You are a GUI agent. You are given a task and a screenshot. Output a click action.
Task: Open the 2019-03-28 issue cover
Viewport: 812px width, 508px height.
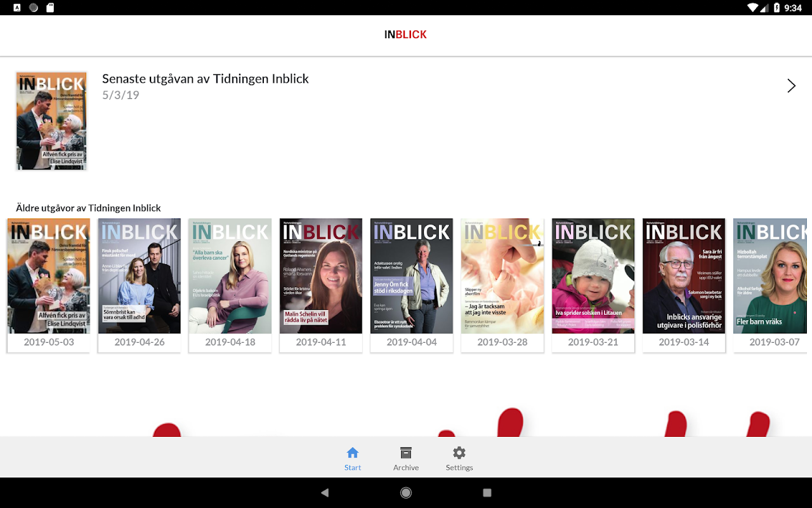pyautogui.click(x=502, y=276)
